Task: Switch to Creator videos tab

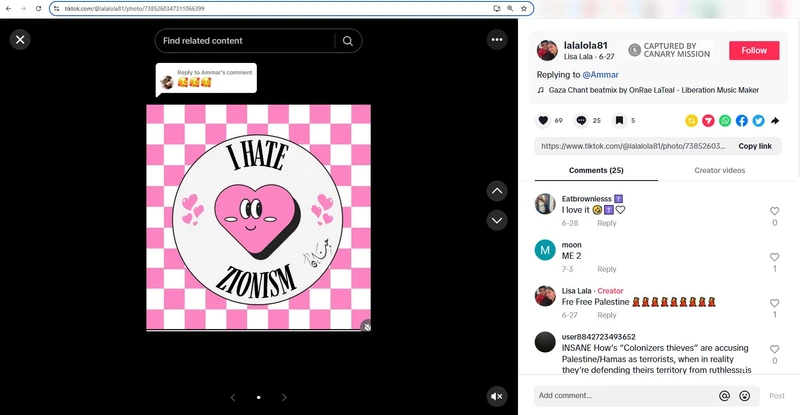Action: pyautogui.click(x=719, y=170)
